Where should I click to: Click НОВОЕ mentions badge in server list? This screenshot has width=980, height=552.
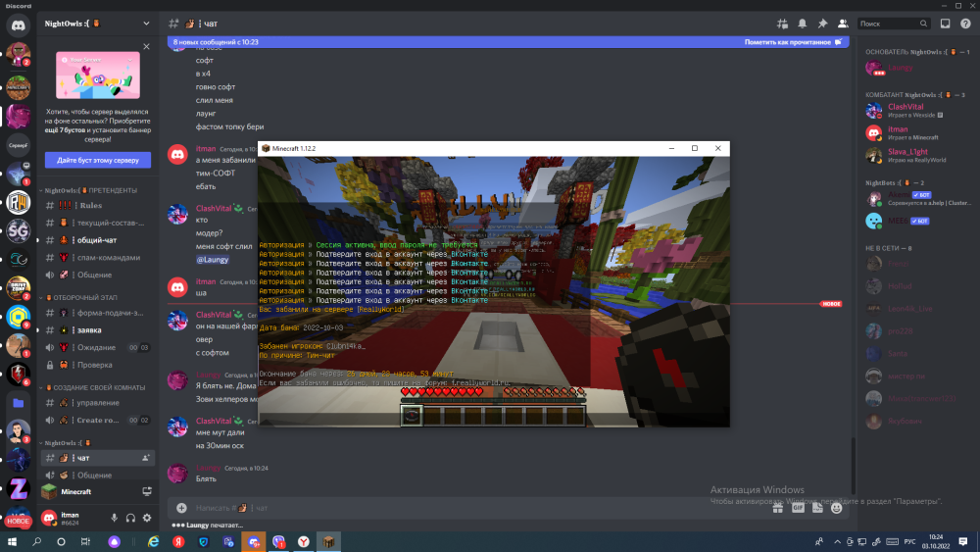[x=18, y=521]
